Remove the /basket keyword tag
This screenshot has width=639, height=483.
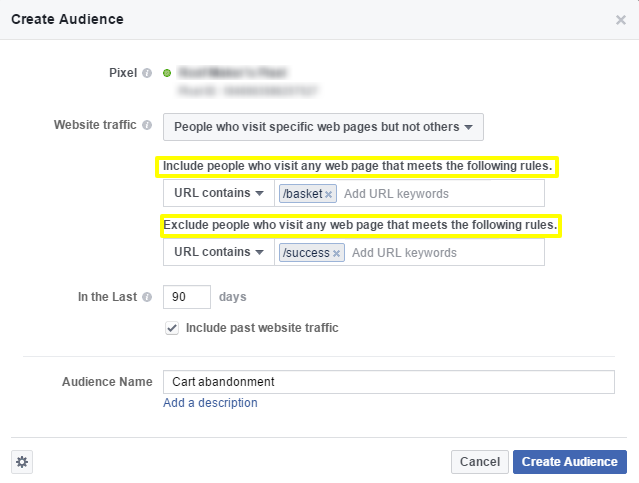328,194
